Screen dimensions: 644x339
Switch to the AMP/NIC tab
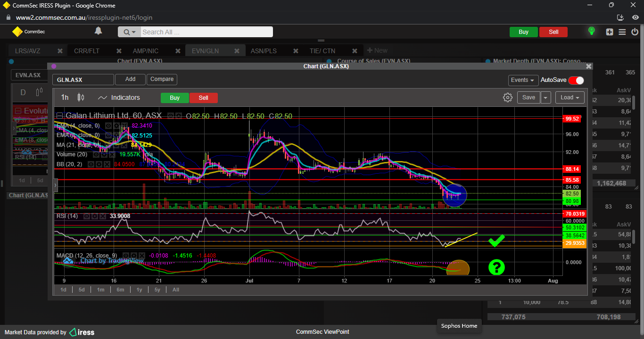(146, 51)
